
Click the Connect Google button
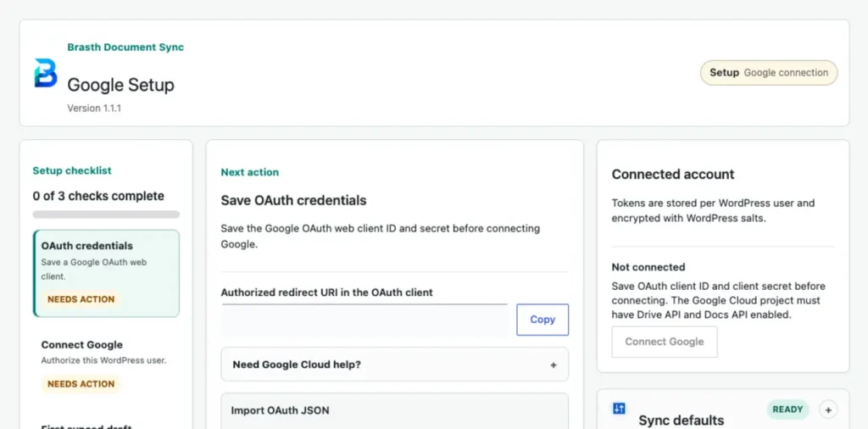tap(665, 342)
